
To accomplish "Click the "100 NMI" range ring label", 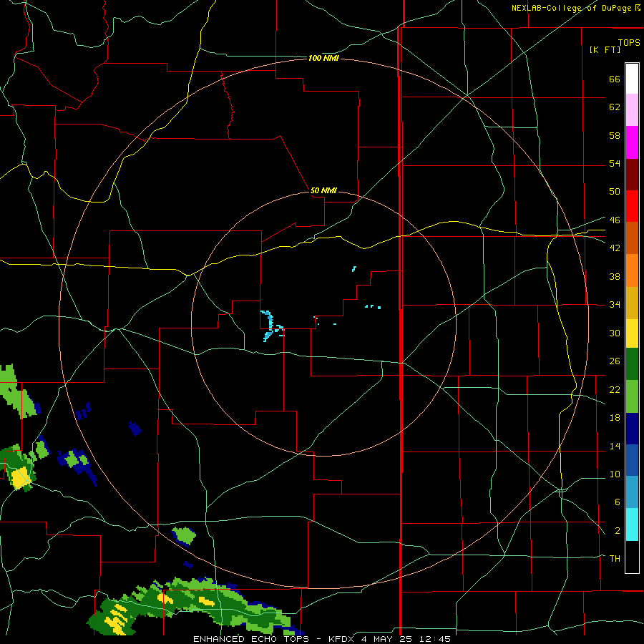I will 323,59.
